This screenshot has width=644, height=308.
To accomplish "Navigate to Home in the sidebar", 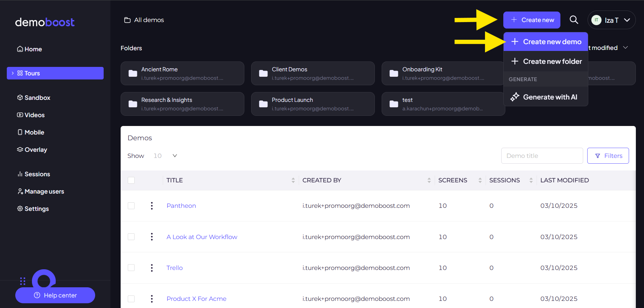I will coord(30,49).
